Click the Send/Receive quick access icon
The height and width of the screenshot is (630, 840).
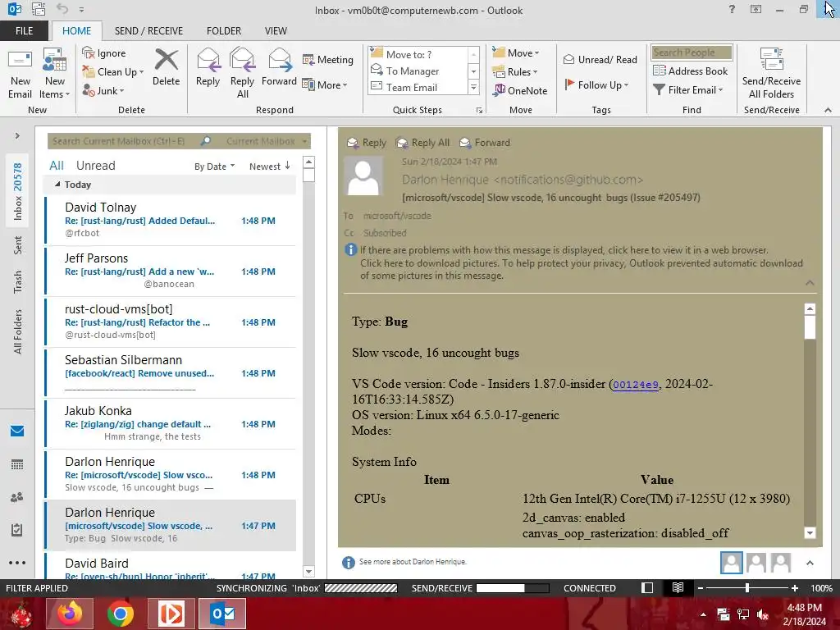click(x=39, y=9)
